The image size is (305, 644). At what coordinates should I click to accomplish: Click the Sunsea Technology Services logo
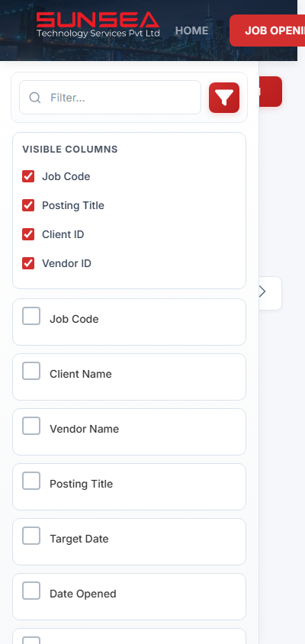click(x=98, y=24)
